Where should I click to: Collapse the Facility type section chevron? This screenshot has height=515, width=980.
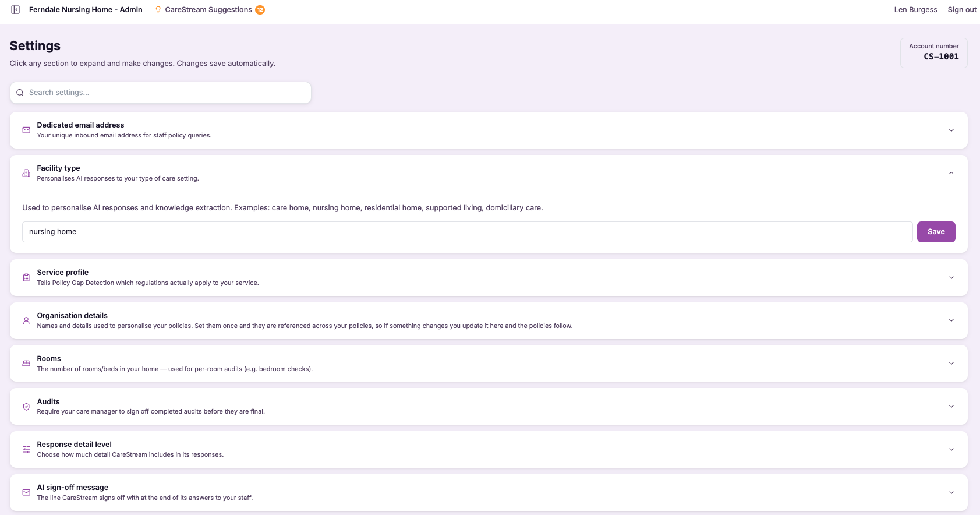click(951, 173)
